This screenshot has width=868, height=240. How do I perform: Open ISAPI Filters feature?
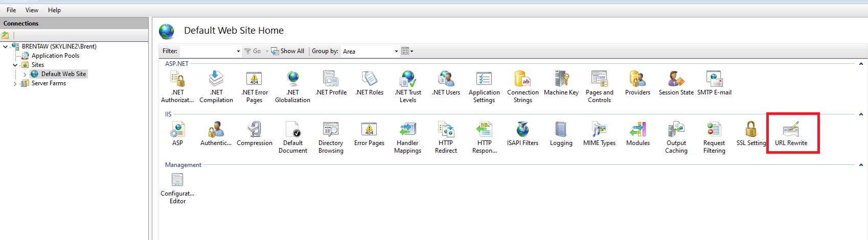pos(523,134)
